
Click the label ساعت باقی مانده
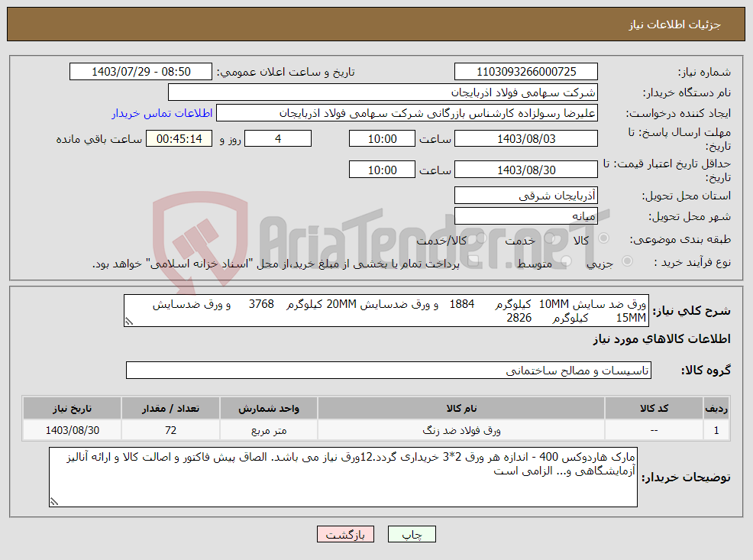[x=99, y=139]
